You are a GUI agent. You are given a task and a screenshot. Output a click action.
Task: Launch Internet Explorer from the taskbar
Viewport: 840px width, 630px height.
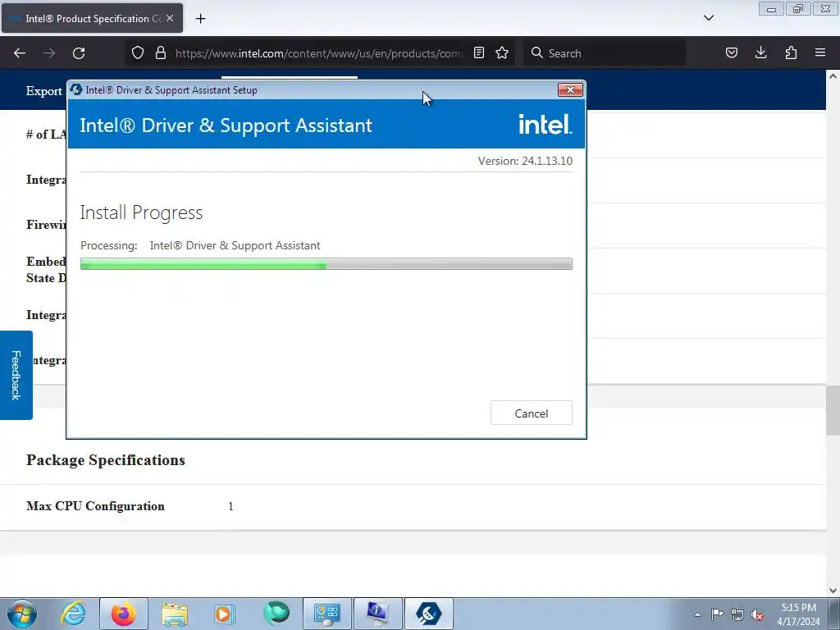tap(73, 614)
